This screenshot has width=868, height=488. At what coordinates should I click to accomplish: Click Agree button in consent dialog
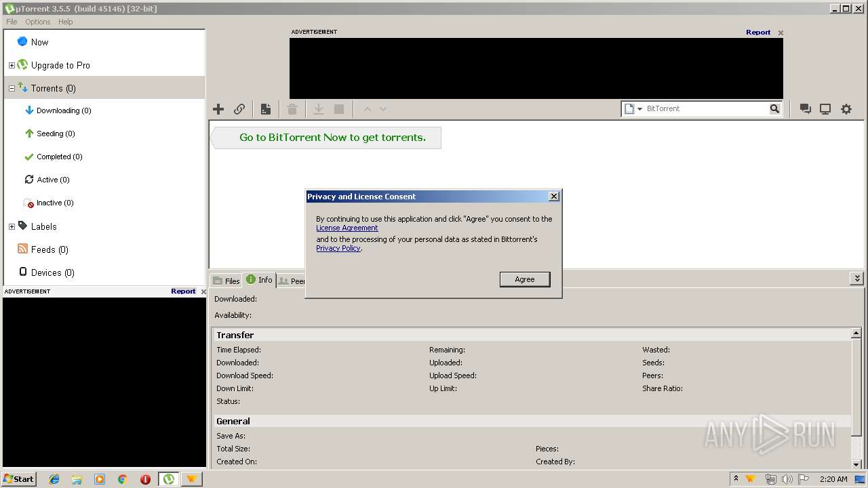(x=525, y=279)
